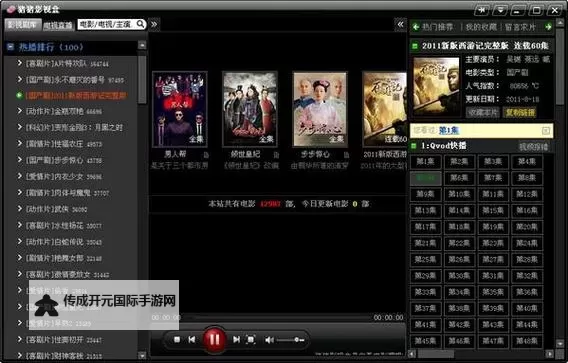Click the green now-playing icon in list

coord(20,95)
